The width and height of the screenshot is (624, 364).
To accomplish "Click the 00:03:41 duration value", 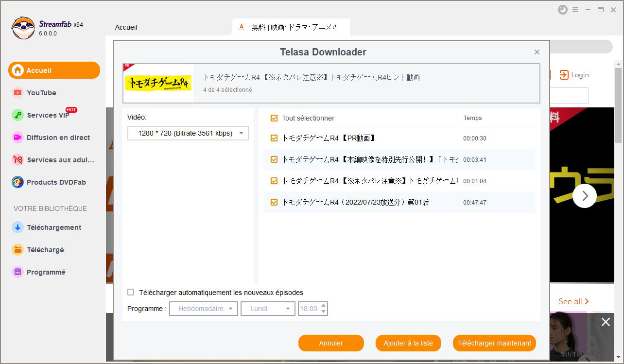I will tap(475, 160).
